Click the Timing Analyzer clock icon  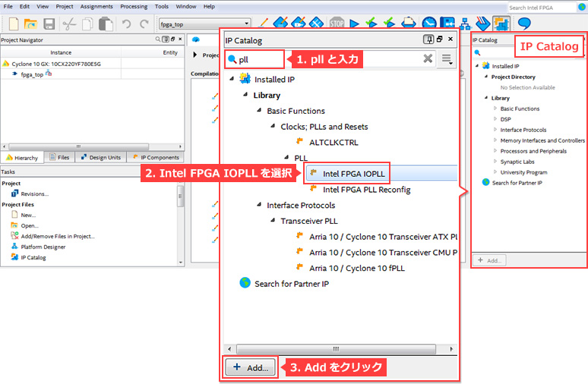[x=429, y=24]
